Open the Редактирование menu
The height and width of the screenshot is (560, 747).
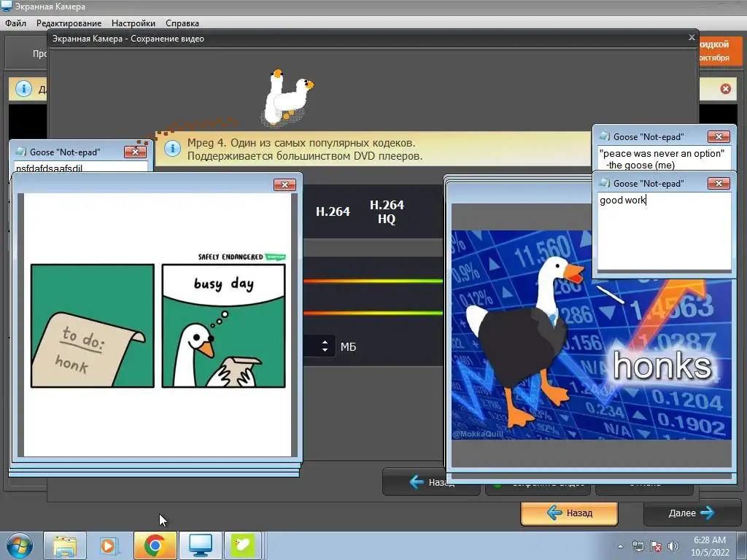coord(69,23)
